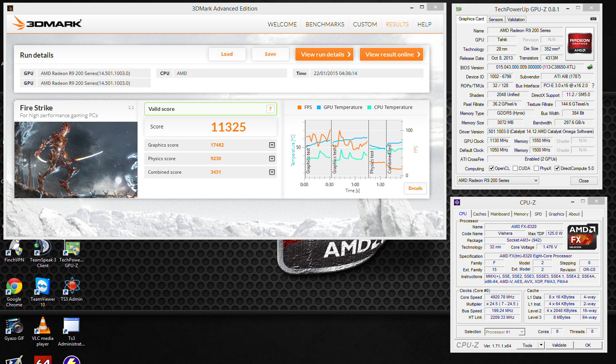Viewport: 616px width, 364px height.
Task: Switch to the CUSTOM tab
Action: pyautogui.click(x=365, y=24)
